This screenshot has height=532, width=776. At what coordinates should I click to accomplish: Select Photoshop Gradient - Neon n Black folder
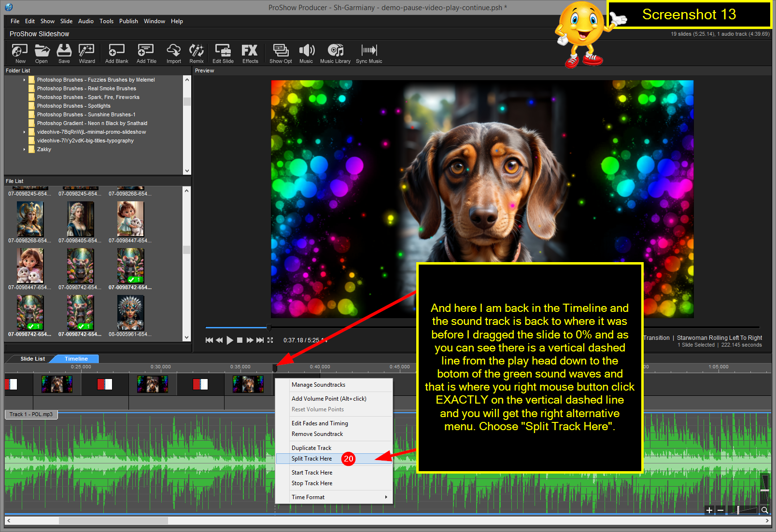(92, 124)
